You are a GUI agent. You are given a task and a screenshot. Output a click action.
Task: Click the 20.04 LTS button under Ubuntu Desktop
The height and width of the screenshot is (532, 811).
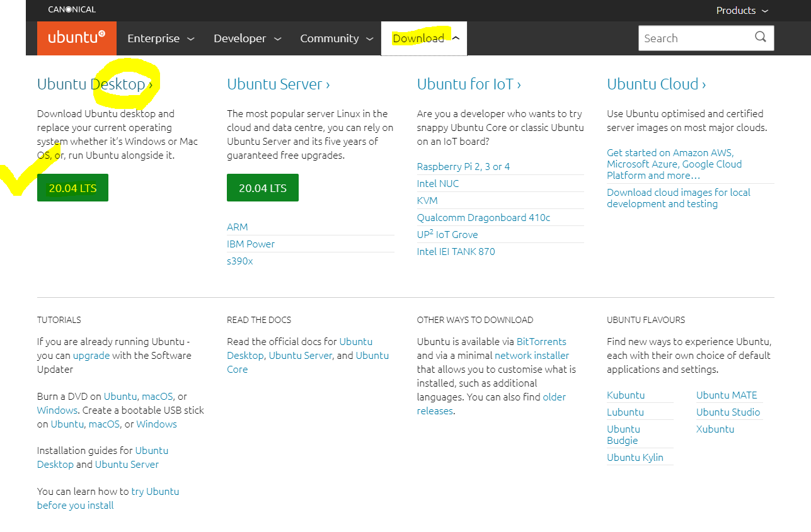pos(72,188)
